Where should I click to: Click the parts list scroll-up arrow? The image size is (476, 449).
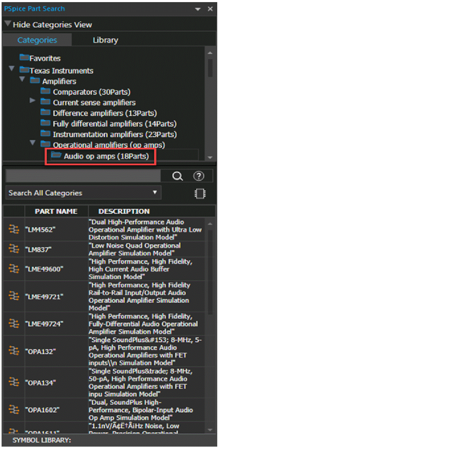coord(210,224)
